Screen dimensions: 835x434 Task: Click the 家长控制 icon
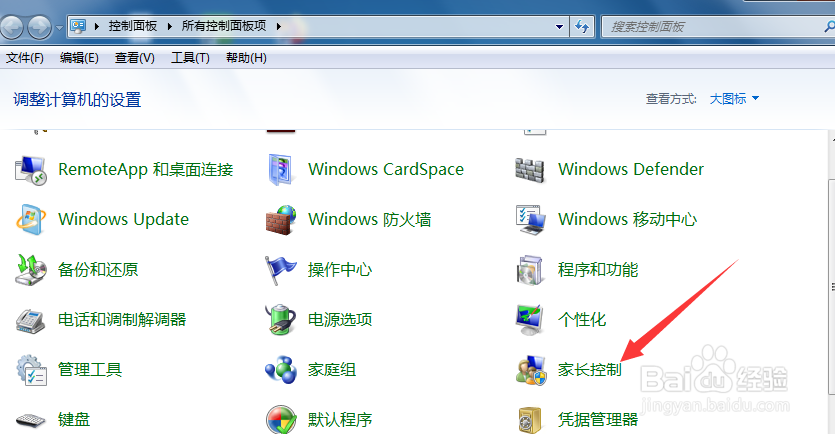click(x=531, y=370)
